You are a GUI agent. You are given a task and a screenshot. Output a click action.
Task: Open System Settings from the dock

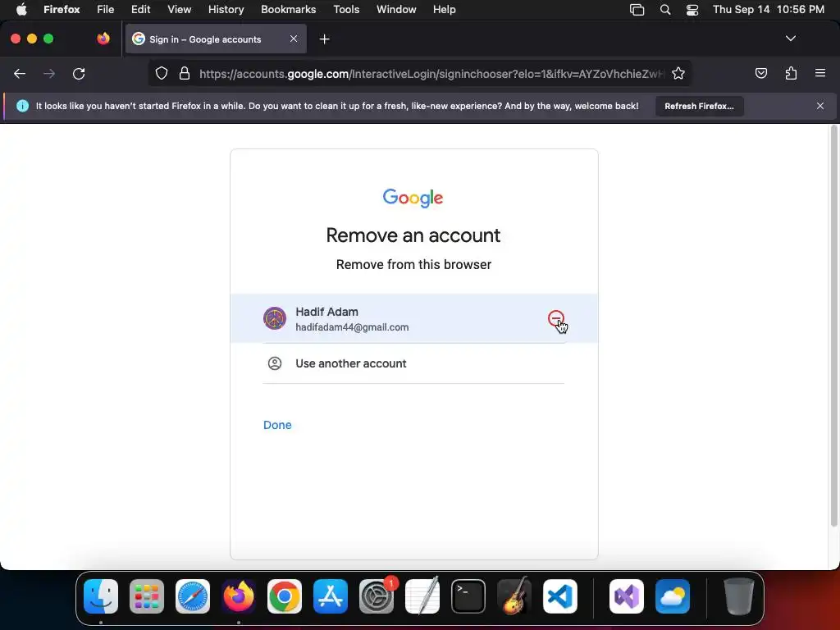(x=376, y=596)
